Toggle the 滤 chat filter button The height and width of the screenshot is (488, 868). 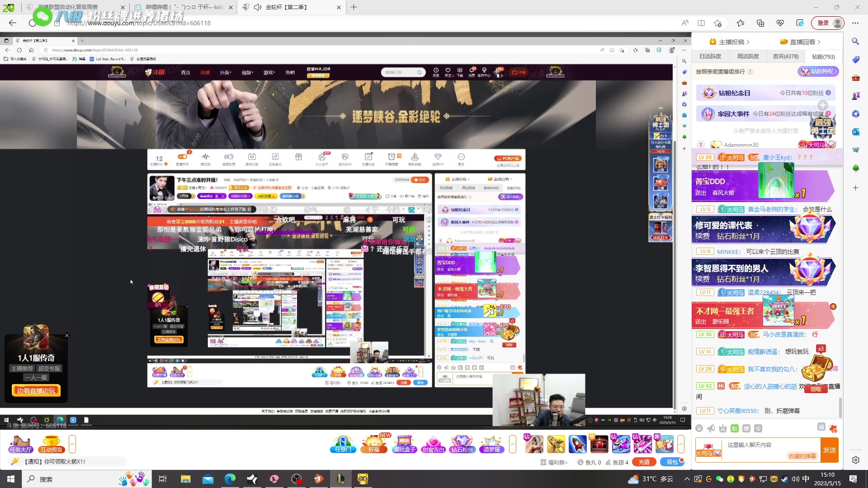click(x=821, y=427)
